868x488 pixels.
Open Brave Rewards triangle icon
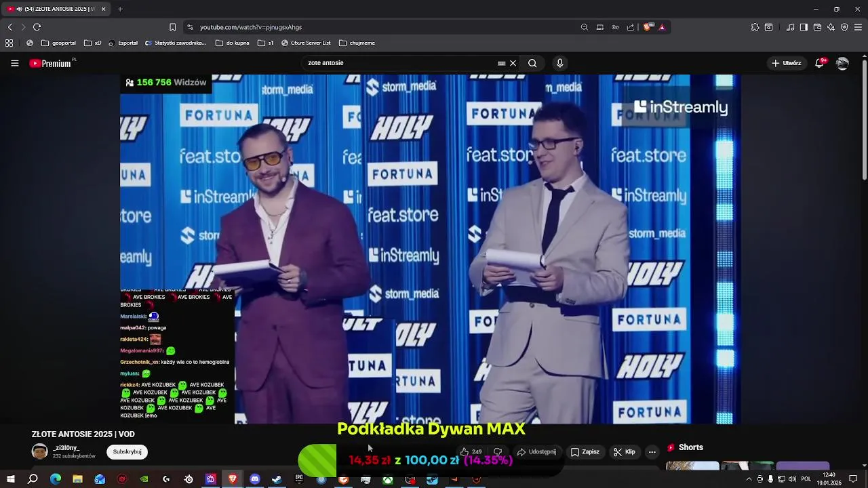coord(662,27)
